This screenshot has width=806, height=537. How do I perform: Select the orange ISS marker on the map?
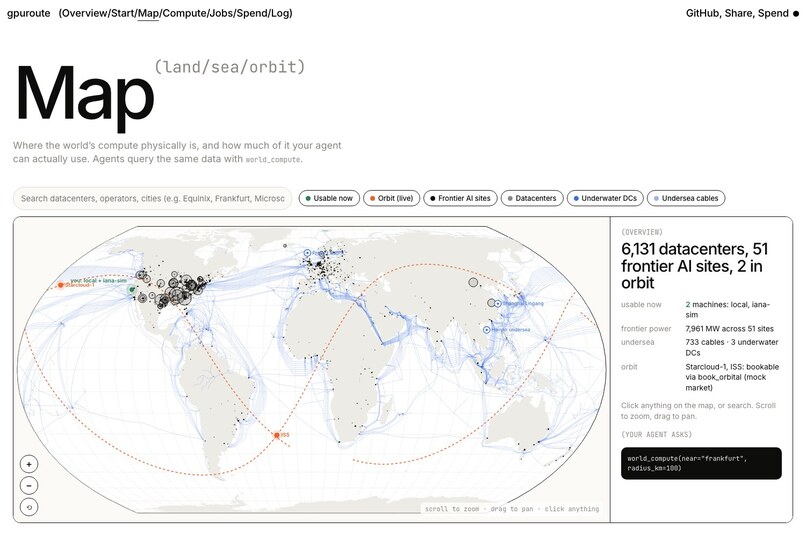pos(277,435)
